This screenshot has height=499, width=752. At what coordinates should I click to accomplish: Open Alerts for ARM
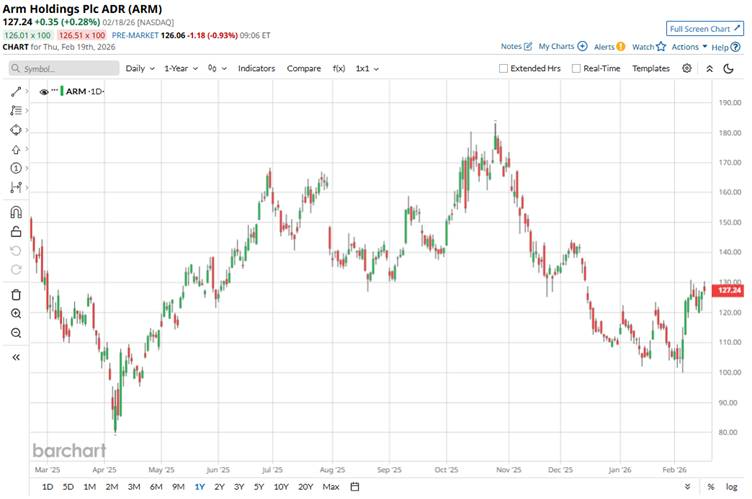[x=609, y=47]
